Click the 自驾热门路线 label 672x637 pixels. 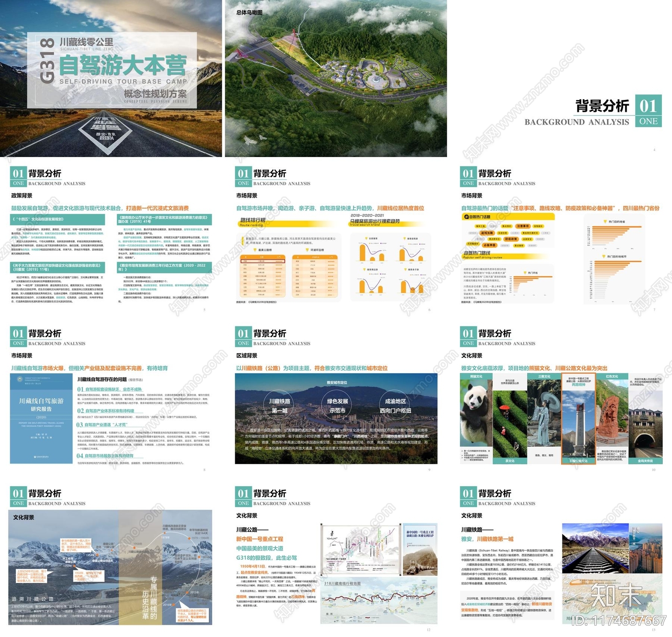(x=477, y=253)
